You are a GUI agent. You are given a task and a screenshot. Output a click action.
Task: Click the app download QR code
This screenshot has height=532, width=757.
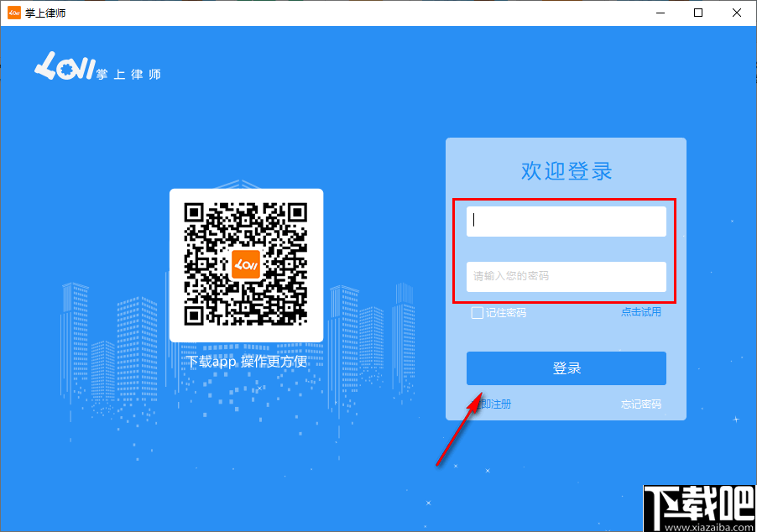click(246, 265)
